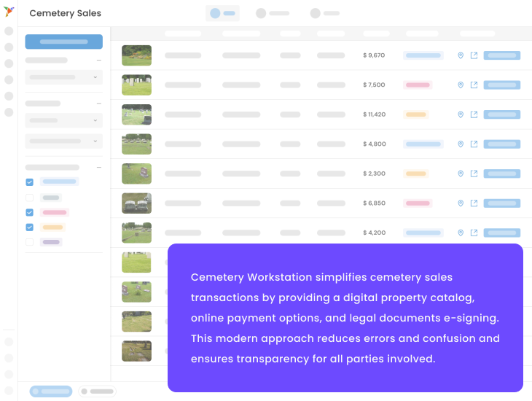Click the blue status tag in $4,200 row
532x401 pixels.
point(423,233)
